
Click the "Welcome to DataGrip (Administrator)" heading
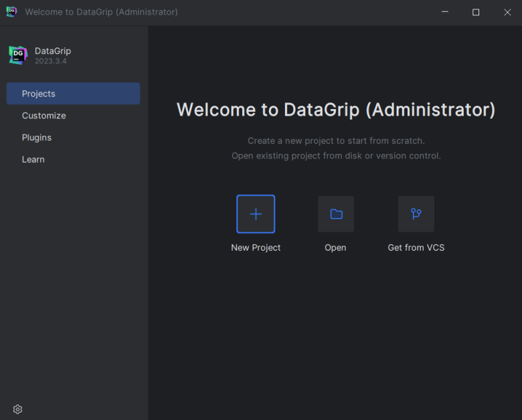click(x=336, y=110)
